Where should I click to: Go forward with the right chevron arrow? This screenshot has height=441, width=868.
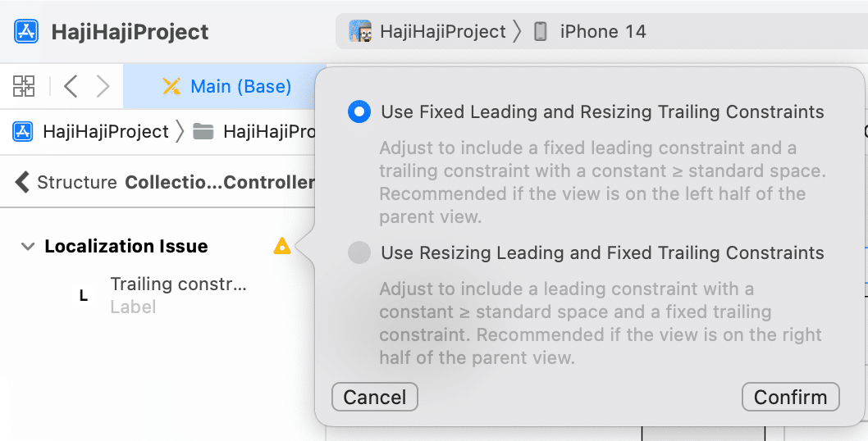click(x=103, y=86)
